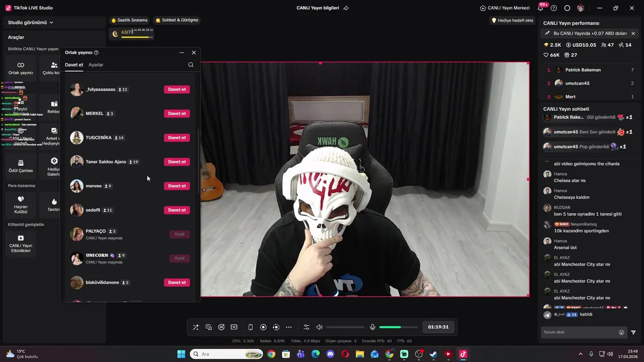Viewport: 644px width, 362px height.
Task: Open audio mixer settings icon
Action: (306, 327)
